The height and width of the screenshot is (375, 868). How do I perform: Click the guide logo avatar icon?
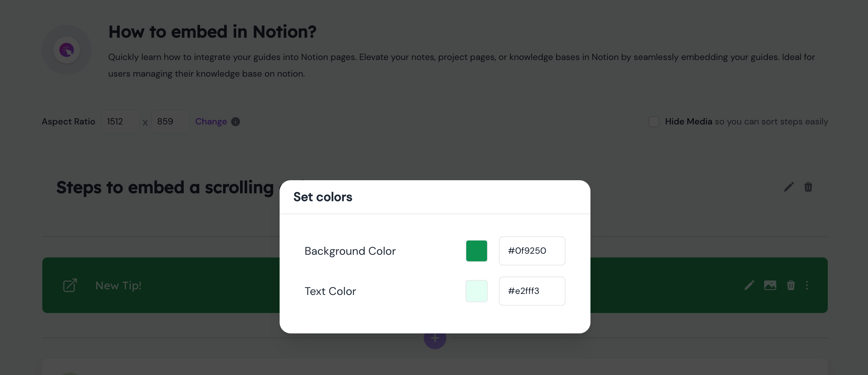click(x=67, y=50)
